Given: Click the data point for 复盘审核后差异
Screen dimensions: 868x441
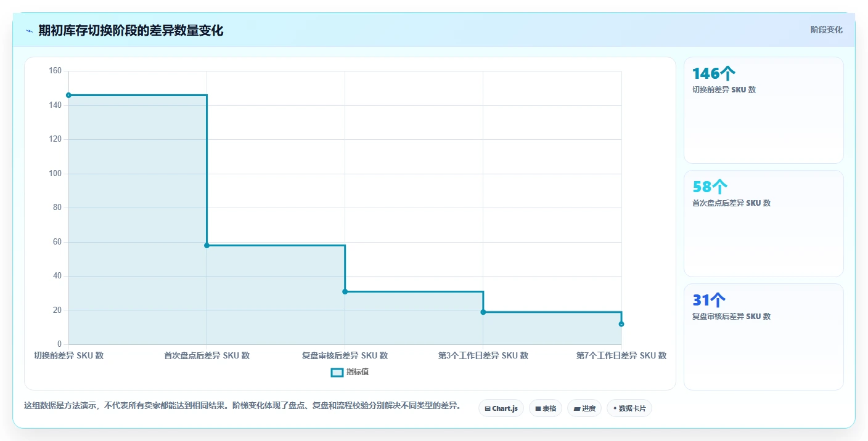Looking at the screenshot, I should click(x=345, y=291).
